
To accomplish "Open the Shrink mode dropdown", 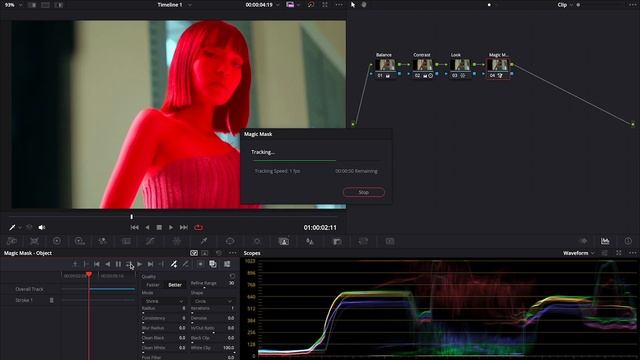I will (163, 301).
